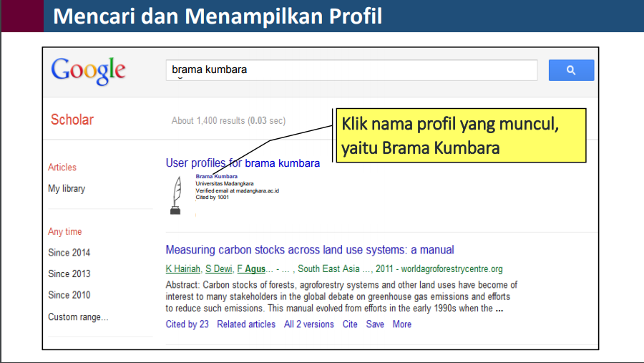Expand the More link under the article

click(401, 324)
